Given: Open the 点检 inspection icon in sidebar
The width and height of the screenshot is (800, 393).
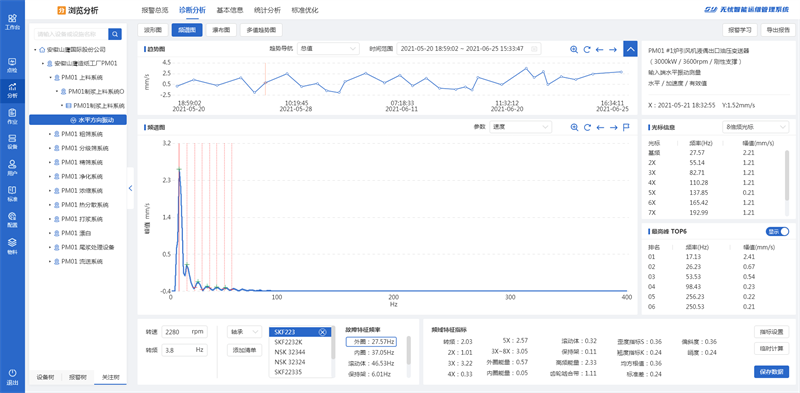Looking at the screenshot, I should [12, 64].
